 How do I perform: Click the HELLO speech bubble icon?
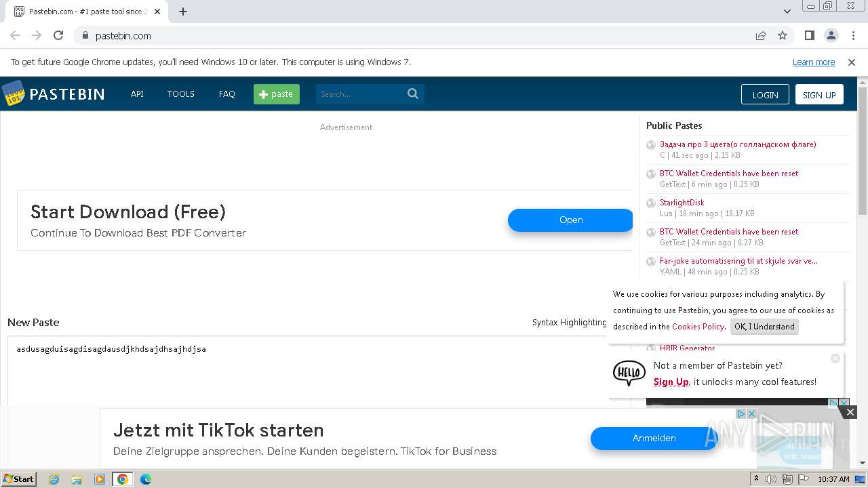629,373
